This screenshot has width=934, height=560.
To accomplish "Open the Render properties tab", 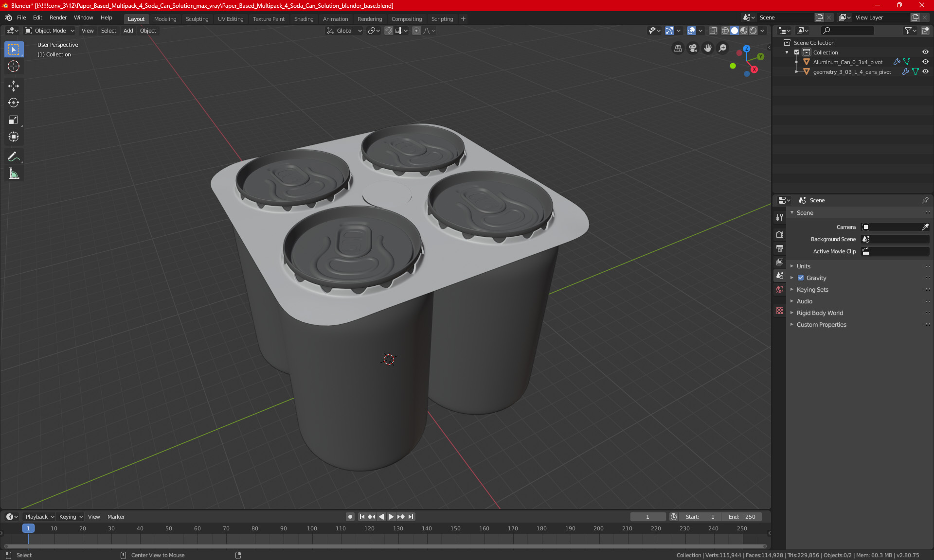I will click(780, 234).
